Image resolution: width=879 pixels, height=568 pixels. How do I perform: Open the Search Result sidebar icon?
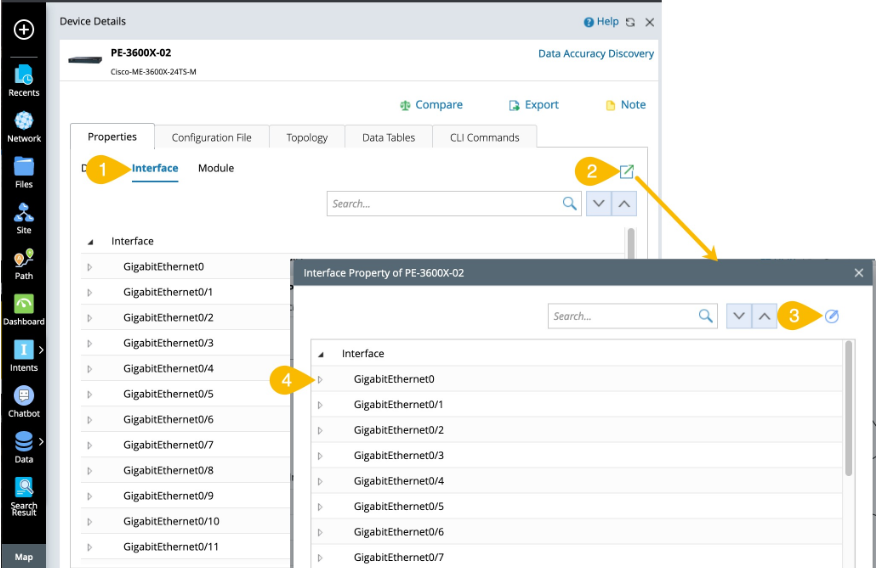coord(24,492)
